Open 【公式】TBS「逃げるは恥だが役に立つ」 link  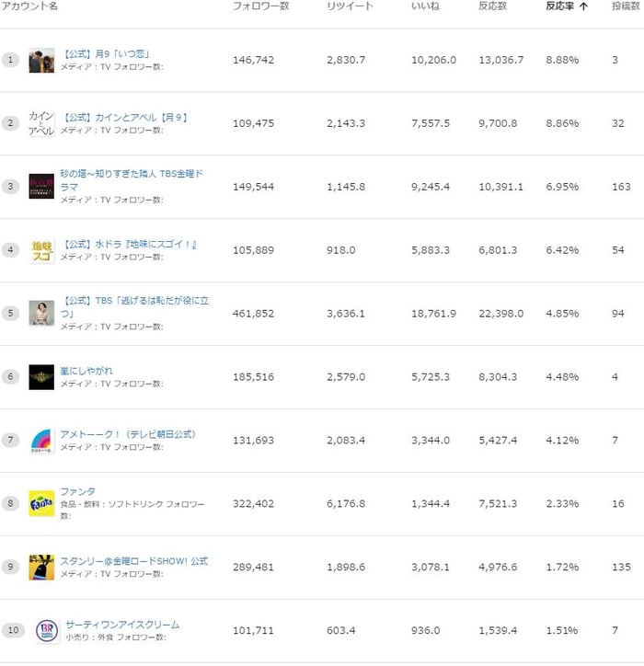[x=134, y=306]
